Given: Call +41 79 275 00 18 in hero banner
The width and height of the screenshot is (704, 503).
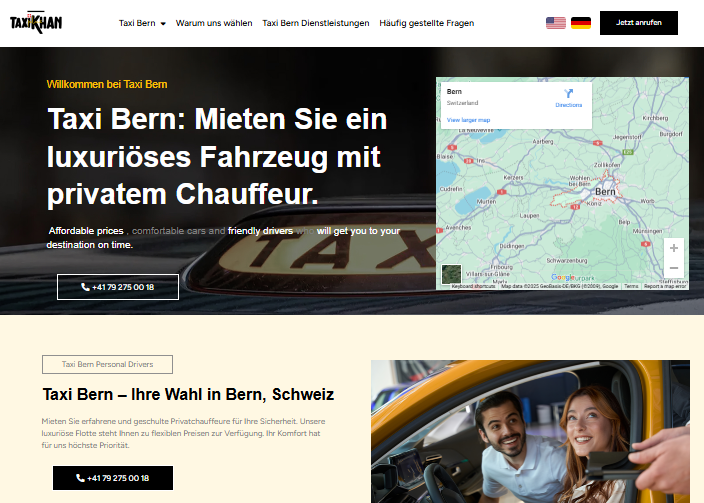Looking at the screenshot, I should [118, 287].
